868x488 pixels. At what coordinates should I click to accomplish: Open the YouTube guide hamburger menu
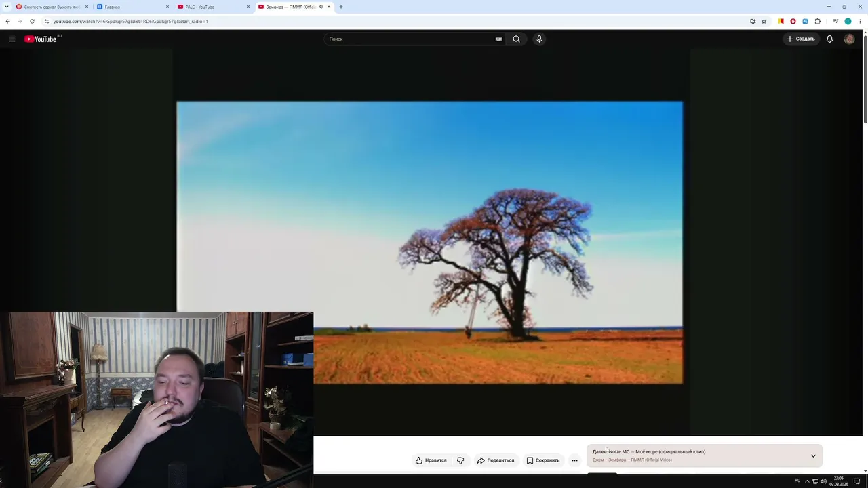12,39
